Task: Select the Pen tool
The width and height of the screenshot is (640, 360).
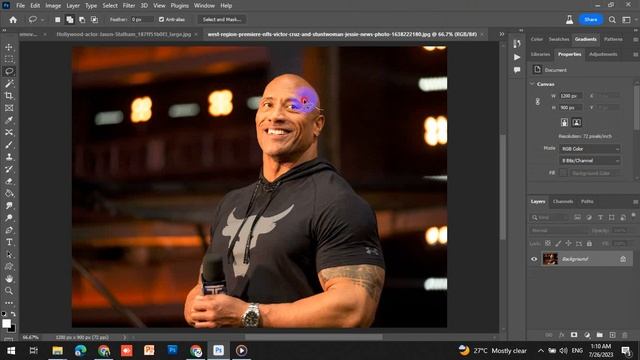Action: point(9,230)
